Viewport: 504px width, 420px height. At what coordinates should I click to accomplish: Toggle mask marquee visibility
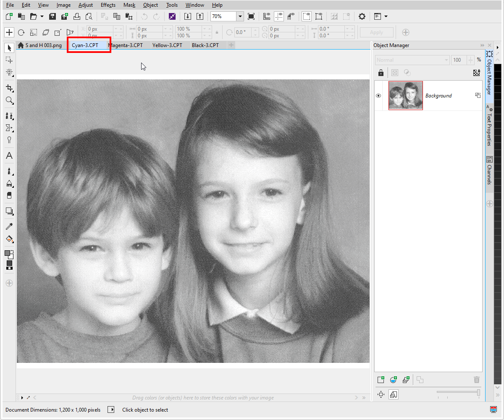click(306, 16)
